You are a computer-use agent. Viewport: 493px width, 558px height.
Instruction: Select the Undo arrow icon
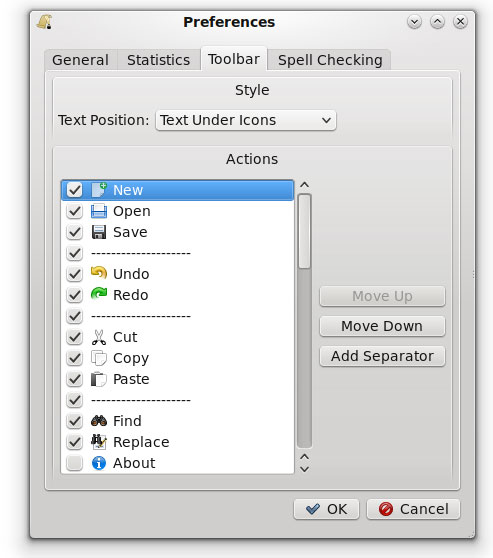click(99, 273)
